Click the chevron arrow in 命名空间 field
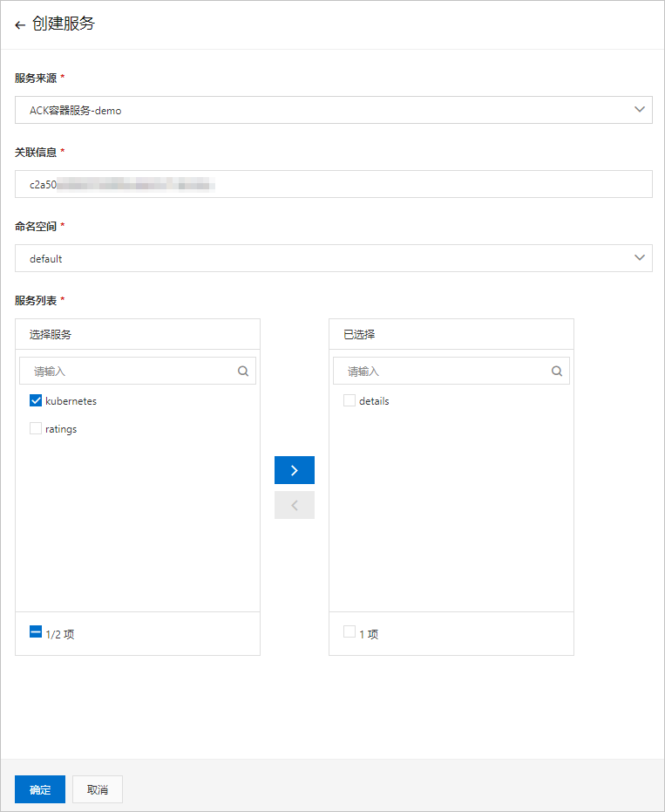 pyautogui.click(x=640, y=257)
